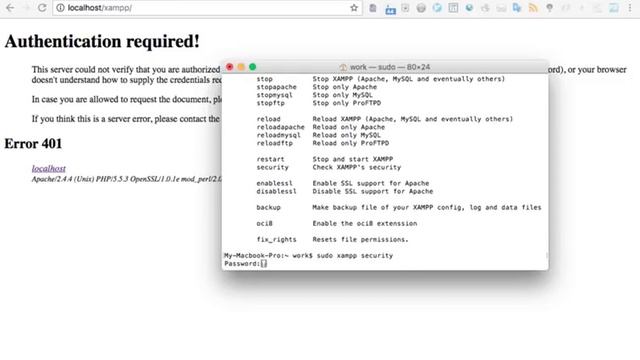This screenshot has width=640, height=360.
Task: Follow the localhost link under Error 401
Action: coord(49,169)
